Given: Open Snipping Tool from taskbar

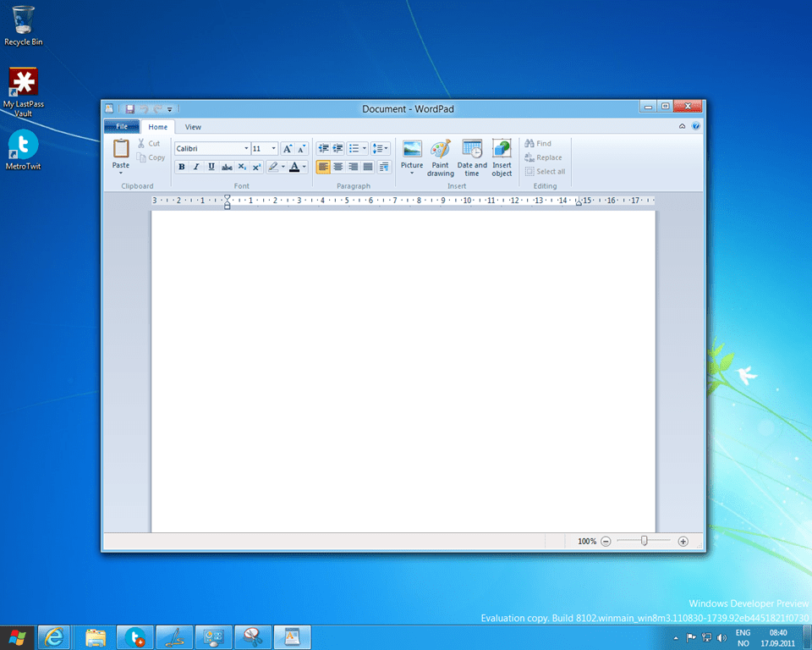Looking at the screenshot, I should click(x=253, y=637).
